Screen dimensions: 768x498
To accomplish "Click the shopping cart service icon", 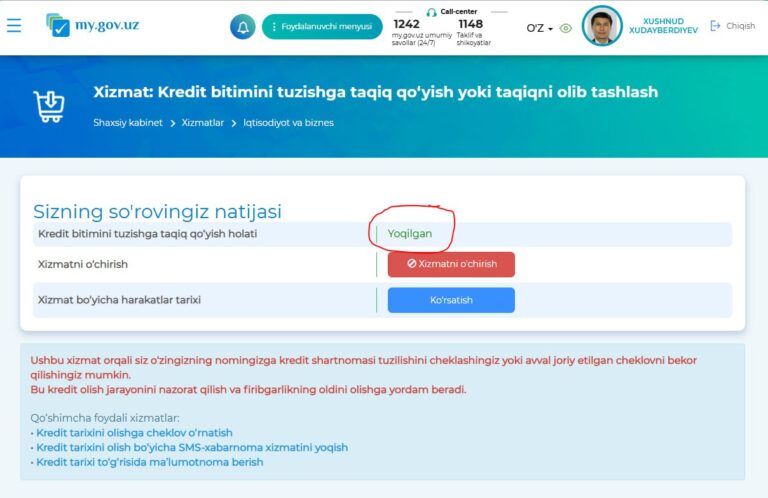I will [x=49, y=106].
